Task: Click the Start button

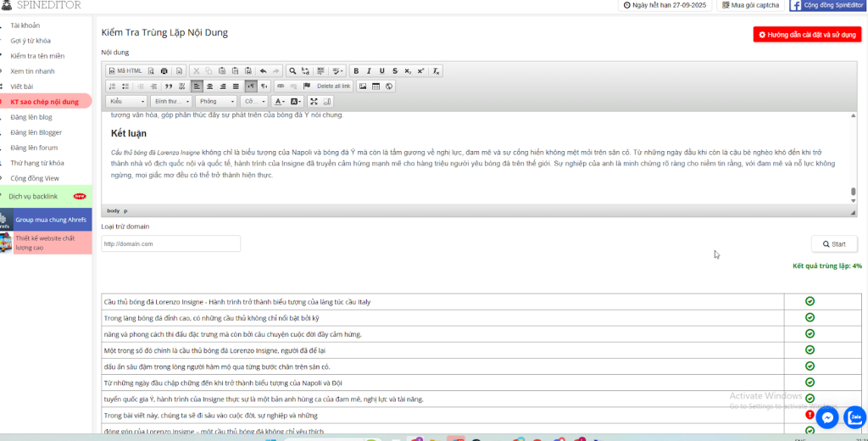Action: pyautogui.click(x=834, y=244)
